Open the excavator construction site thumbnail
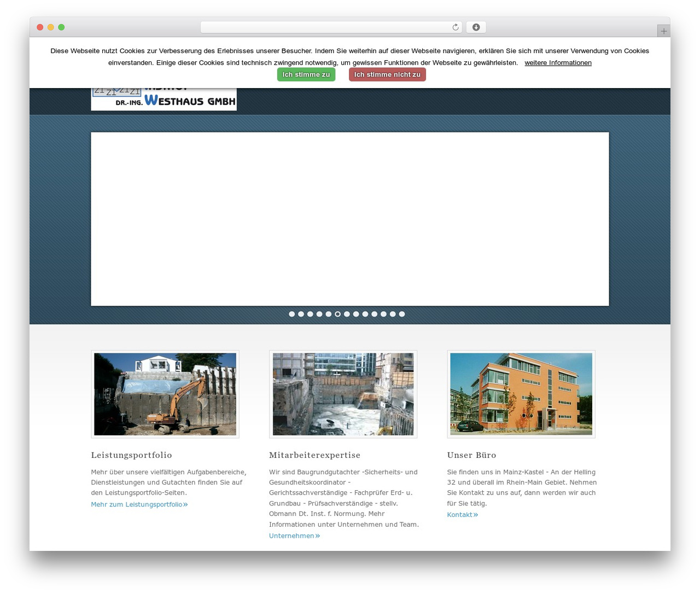The height and width of the screenshot is (593, 700). tap(165, 394)
